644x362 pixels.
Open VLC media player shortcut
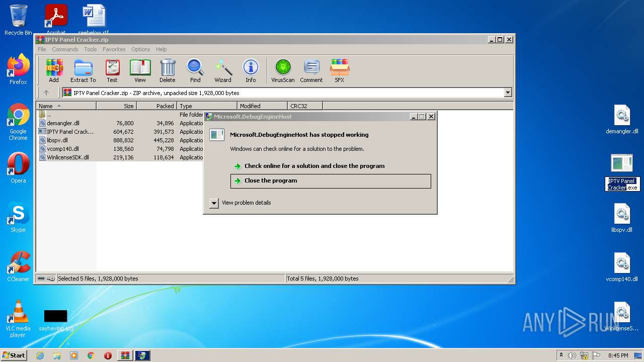pyautogui.click(x=18, y=319)
